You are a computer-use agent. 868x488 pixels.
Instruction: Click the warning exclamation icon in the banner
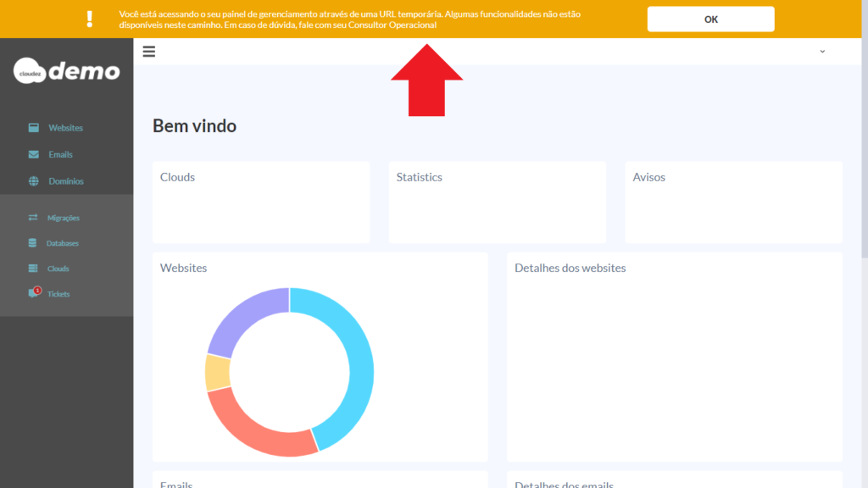(90, 19)
